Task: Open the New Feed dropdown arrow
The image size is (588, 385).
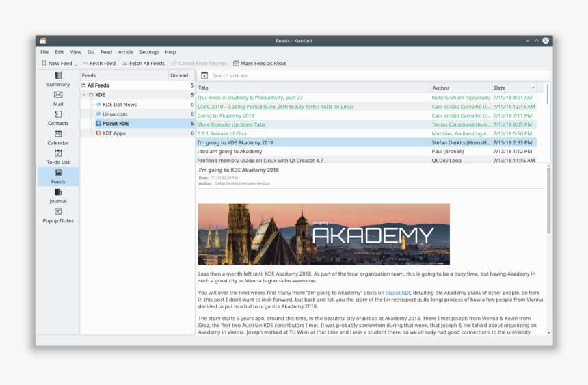Action: tap(76, 64)
